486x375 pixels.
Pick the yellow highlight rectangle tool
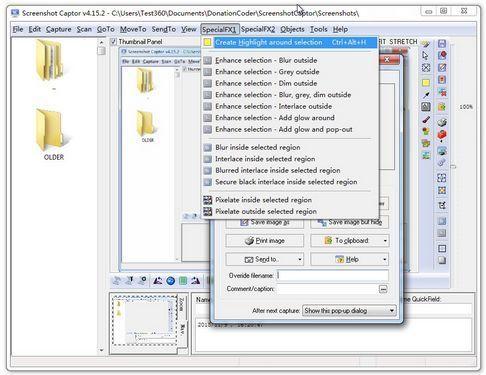(426, 83)
